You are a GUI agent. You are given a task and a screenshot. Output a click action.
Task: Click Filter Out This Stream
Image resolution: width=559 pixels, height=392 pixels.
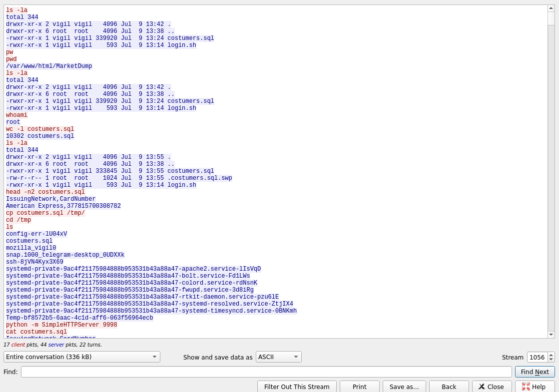[297, 387]
